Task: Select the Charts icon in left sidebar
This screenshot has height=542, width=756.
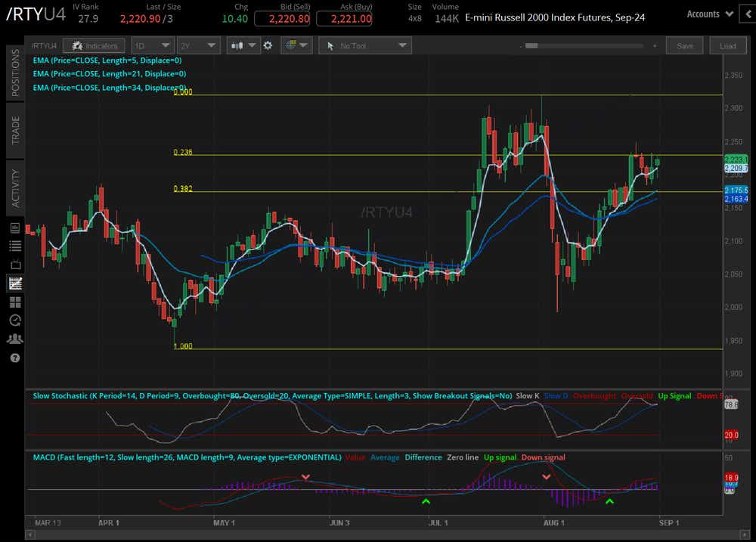Action: (x=14, y=283)
